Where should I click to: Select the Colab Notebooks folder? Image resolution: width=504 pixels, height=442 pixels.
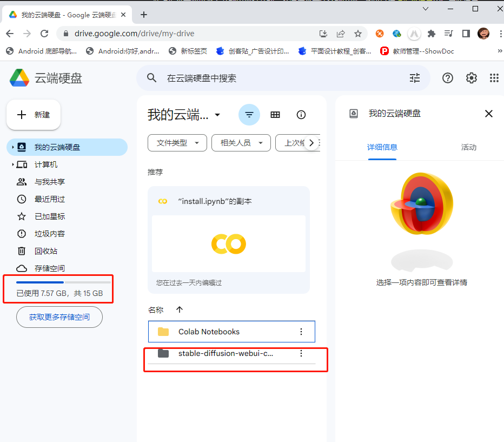pyautogui.click(x=231, y=332)
